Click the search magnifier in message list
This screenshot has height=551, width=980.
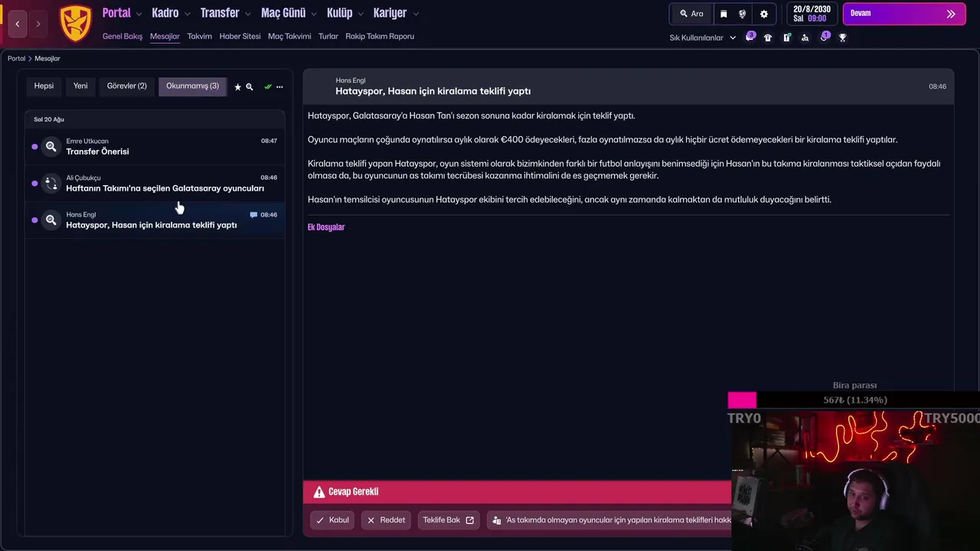click(250, 87)
